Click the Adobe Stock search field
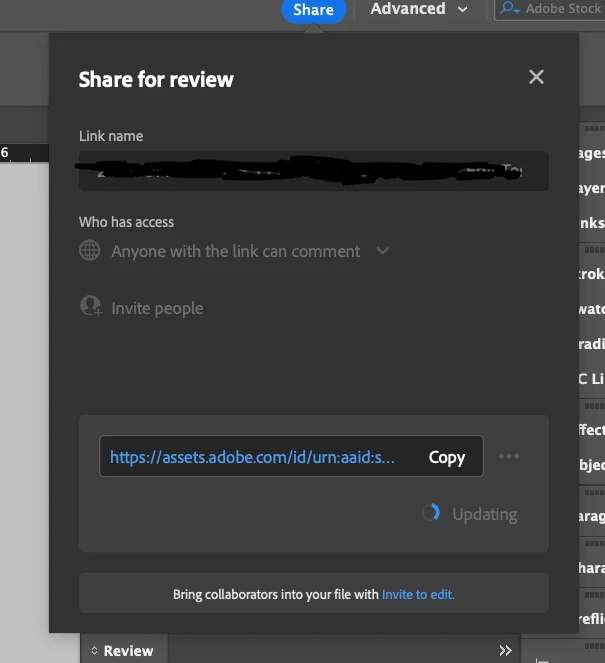Screen dimensions: 605x663 [x=550, y=9]
